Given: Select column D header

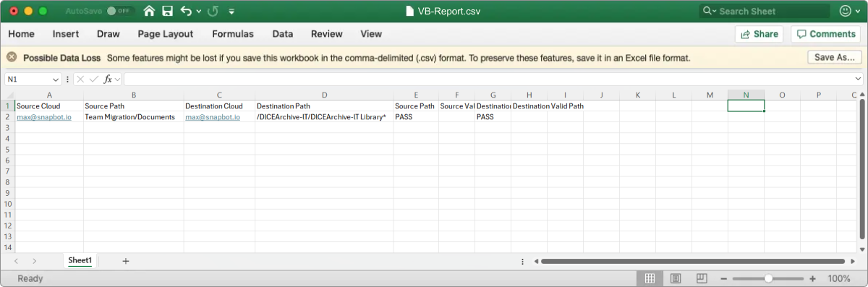Looking at the screenshot, I should tap(324, 95).
